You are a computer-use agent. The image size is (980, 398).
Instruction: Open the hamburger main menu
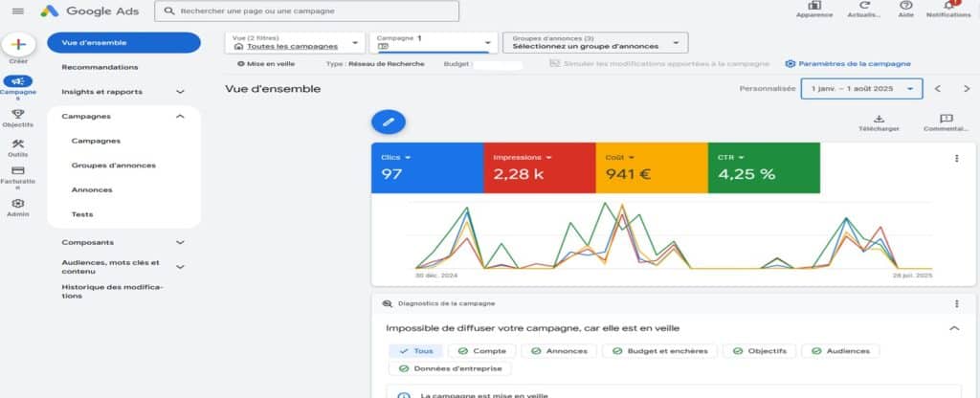(x=17, y=11)
